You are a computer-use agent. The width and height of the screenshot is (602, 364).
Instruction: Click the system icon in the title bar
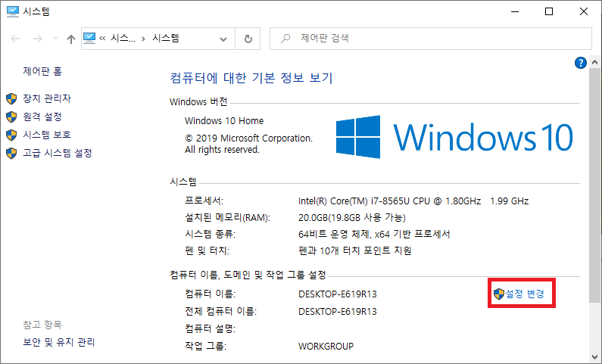(x=13, y=11)
